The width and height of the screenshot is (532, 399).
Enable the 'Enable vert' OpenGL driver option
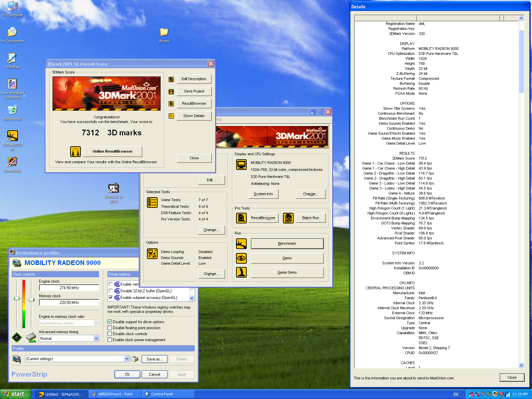pos(111,284)
